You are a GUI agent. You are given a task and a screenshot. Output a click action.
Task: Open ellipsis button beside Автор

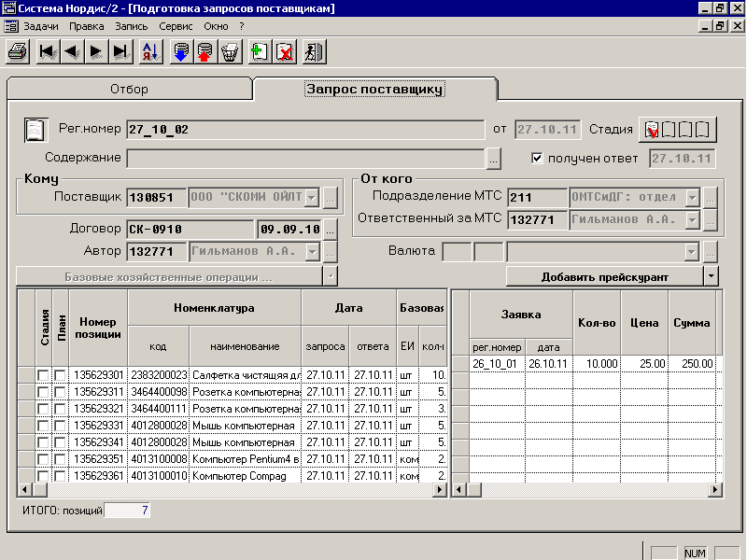click(x=331, y=251)
